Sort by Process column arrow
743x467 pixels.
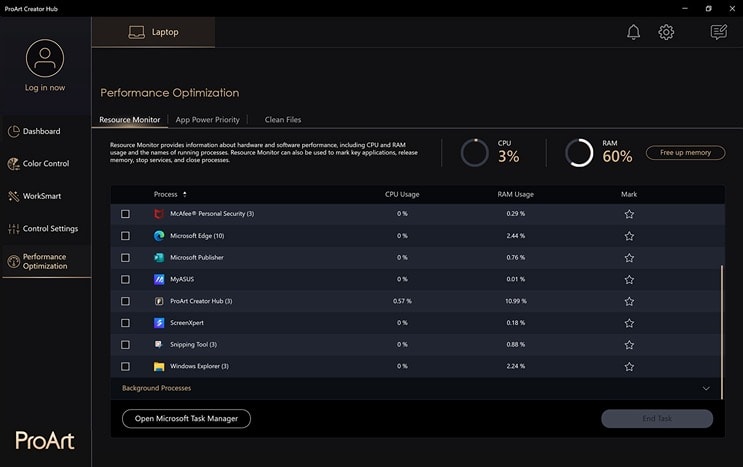coord(185,194)
